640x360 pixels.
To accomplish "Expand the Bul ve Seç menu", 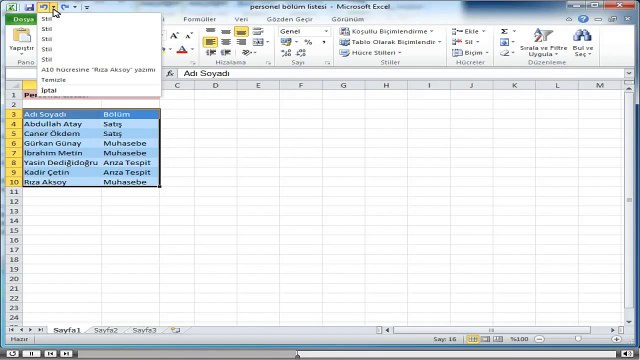I will pyautogui.click(x=582, y=42).
